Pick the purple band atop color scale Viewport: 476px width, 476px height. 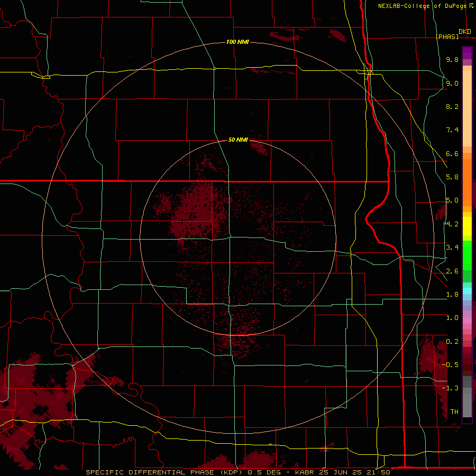467,53
